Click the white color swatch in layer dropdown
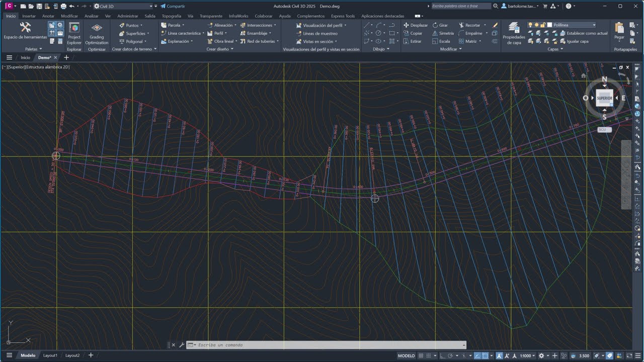Screen dimensions: 644x362 click(550, 25)
